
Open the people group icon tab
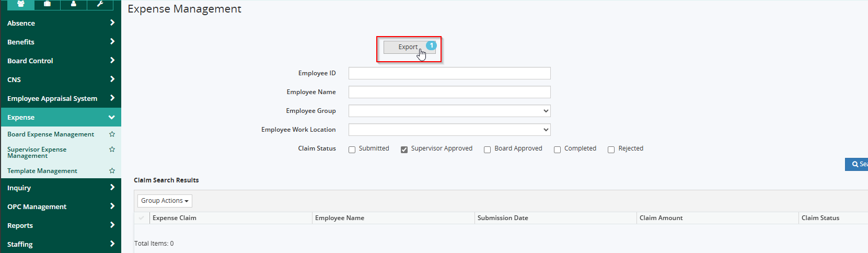pyautogui.click(x=21, y=4)
